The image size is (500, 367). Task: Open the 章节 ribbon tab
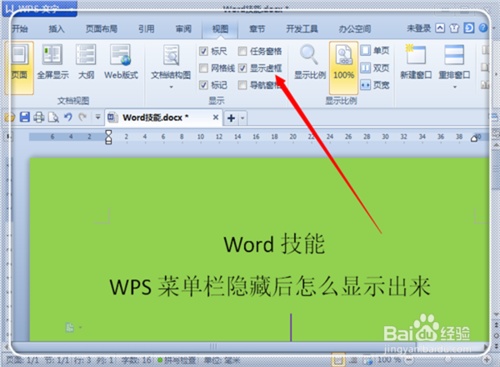point(257,29)
